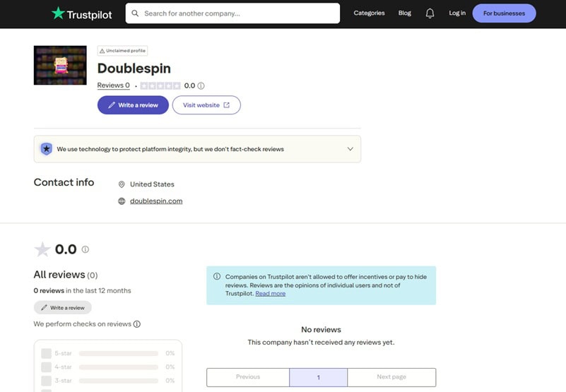The height and width of the screenshot is (392, 566).
Task: Click the small grey Write a review pill
Action: [62, 307]
